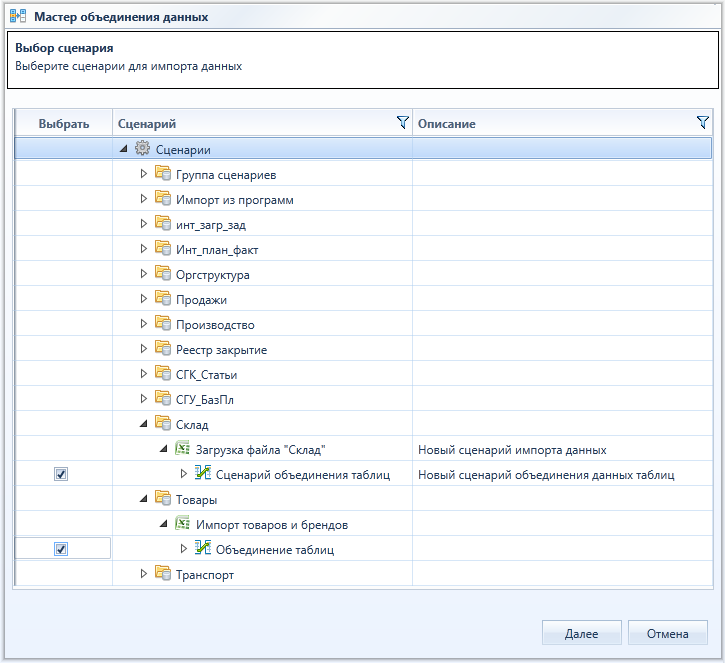
Task: Expand the Группа сценариев folder
Action: pos(144,174)
